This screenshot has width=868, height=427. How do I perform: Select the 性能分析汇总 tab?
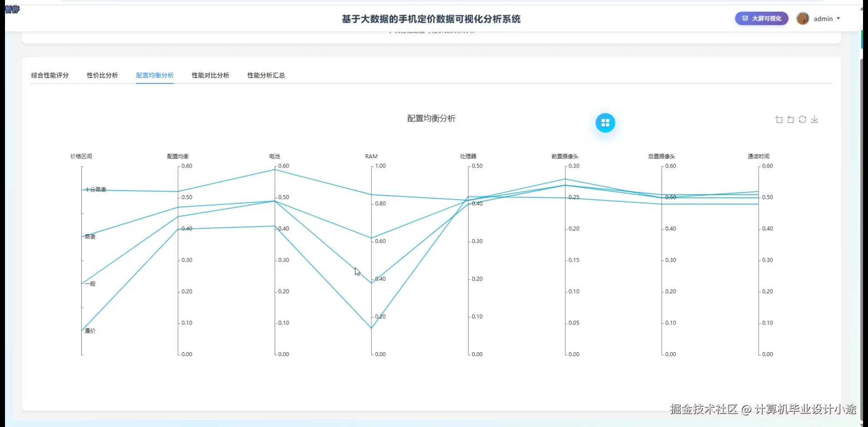point(266,75)
